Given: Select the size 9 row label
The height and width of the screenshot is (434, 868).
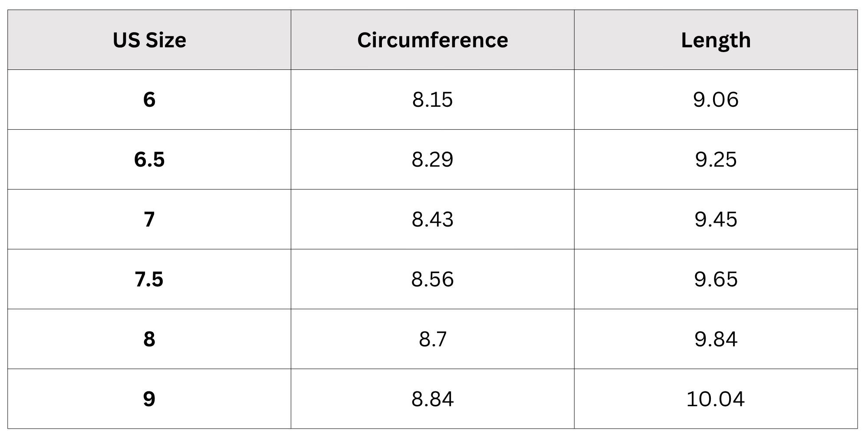Looking at the screenshot, I should 149,399.
